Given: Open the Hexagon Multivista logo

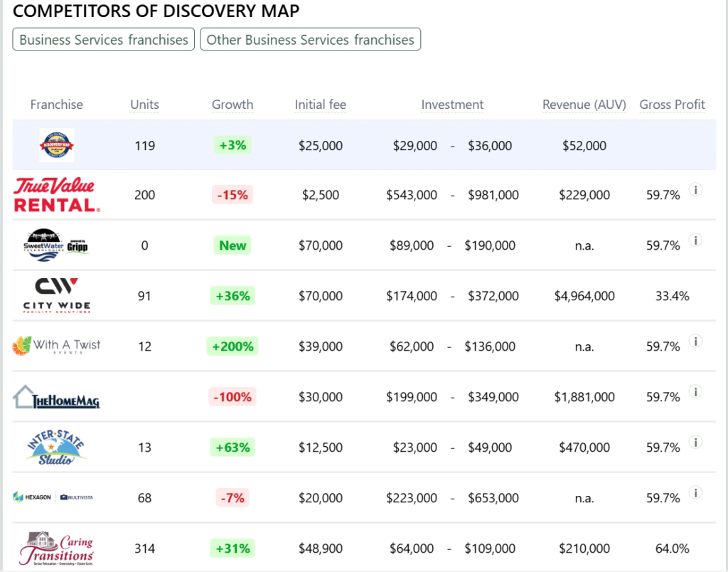Looking at the screenshot, I should tap(53, 497).
